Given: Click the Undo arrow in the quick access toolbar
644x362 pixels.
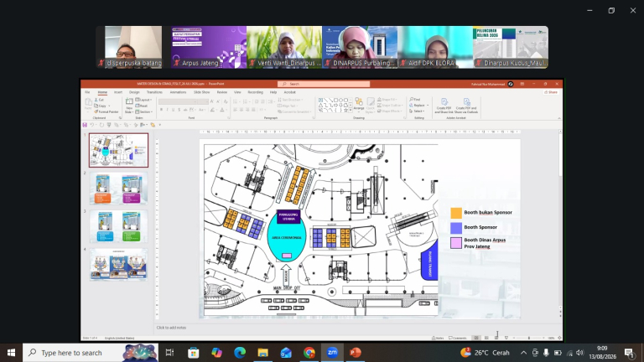Looking at the screenshot, I should point(92,125).
